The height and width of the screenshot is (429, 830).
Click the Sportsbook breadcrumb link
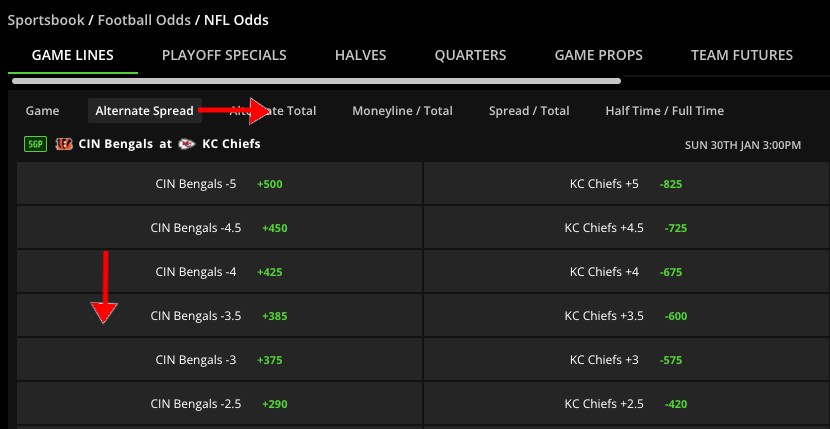(x=46, y=20)
